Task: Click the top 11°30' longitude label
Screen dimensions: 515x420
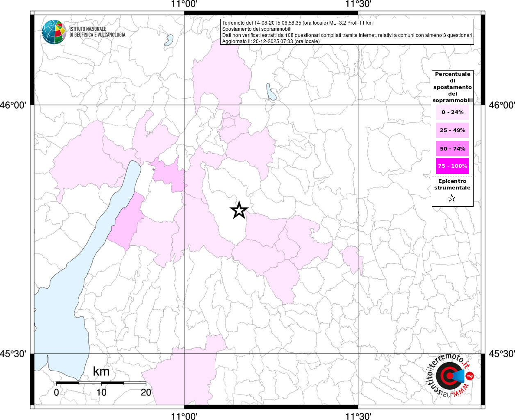Action: [358, 5]
